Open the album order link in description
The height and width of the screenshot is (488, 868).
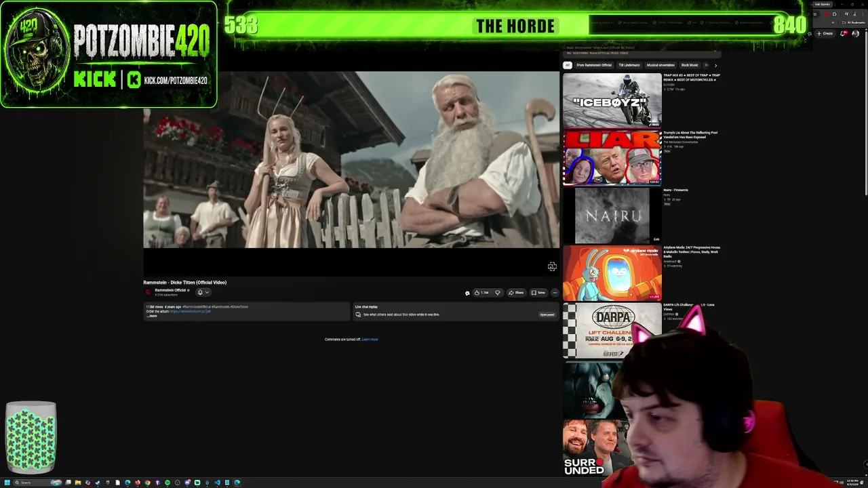(x=191, y=311)
